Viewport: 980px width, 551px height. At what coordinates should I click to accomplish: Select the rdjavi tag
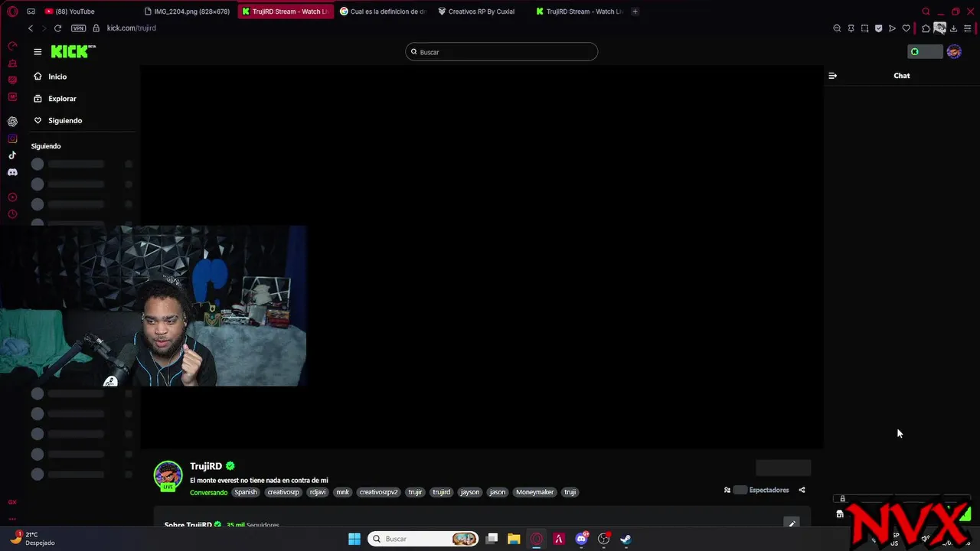coord(318,492)
